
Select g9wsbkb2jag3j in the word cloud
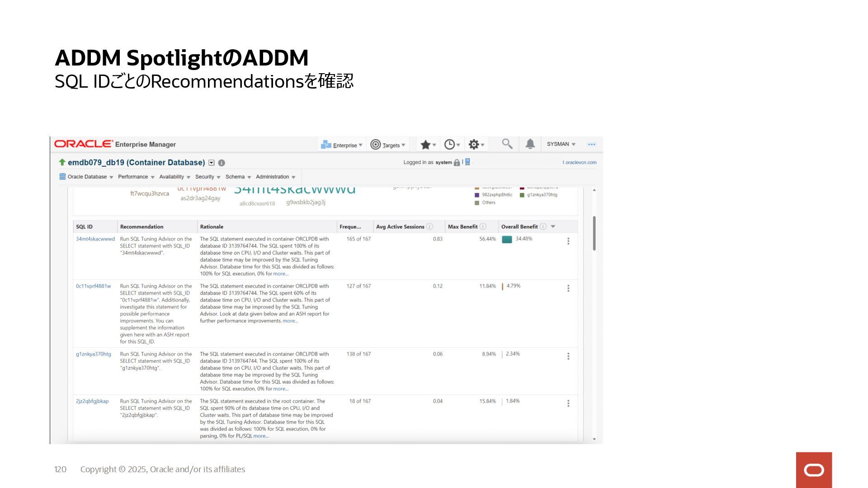click(x=306, y=202)
